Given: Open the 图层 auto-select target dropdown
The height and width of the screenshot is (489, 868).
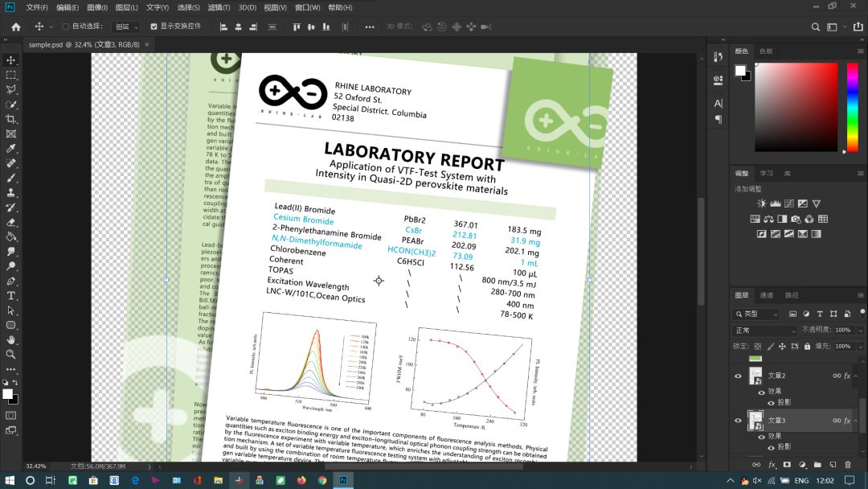Looking at the screenshot, I should (126, 27).
